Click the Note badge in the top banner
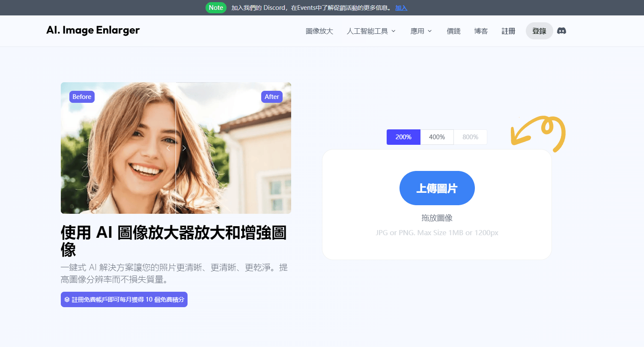The image size is (644, 347). click(216, 7)
